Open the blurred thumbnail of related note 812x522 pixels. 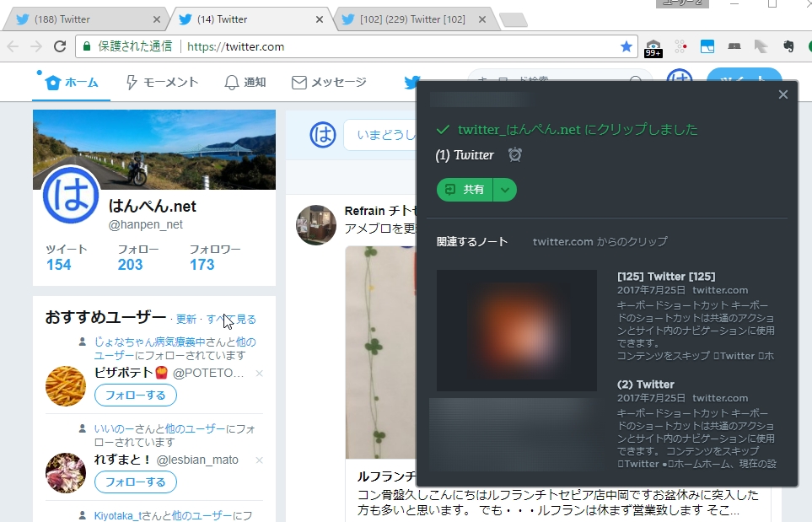(516, 331)
